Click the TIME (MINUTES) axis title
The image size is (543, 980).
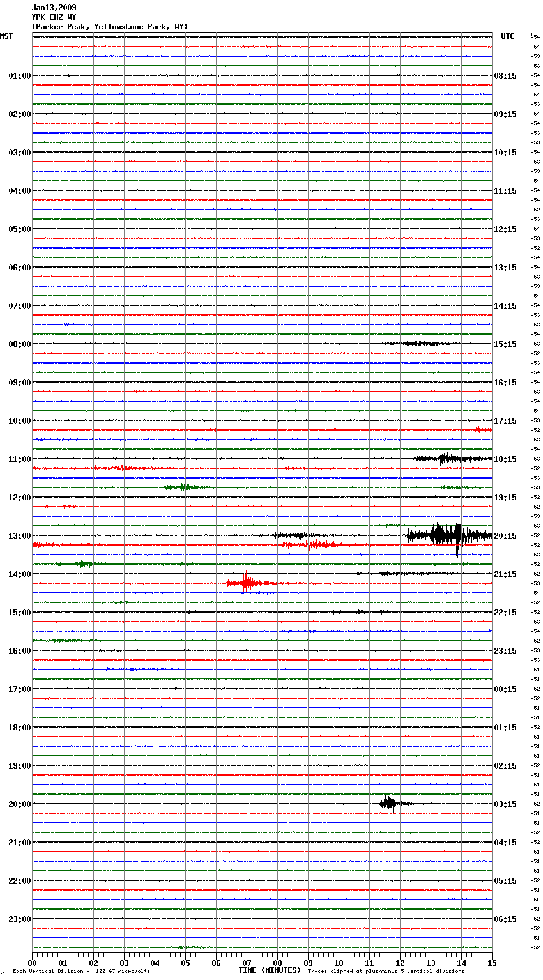(x=270, y=970)
